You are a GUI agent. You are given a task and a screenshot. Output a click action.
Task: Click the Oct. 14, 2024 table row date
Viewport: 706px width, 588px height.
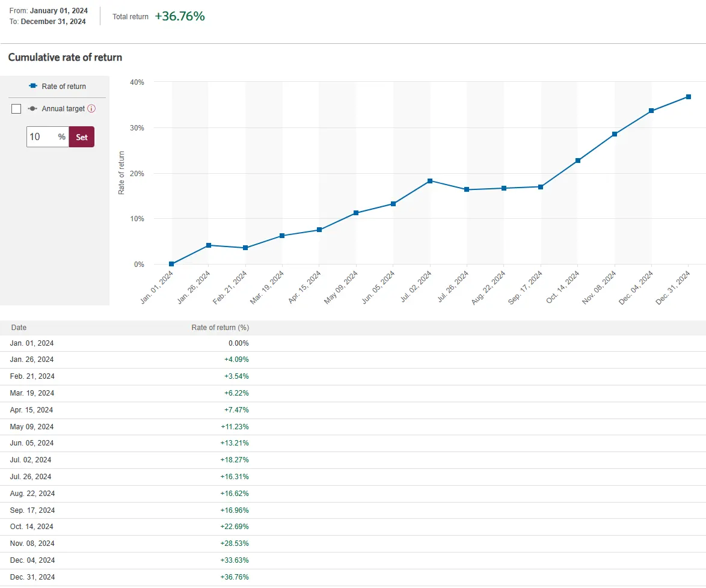31,526
